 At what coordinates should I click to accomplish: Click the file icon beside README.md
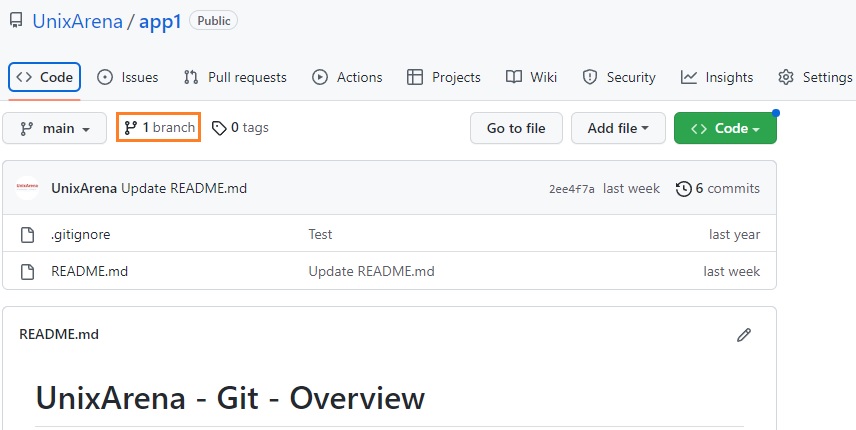[27, 271]
